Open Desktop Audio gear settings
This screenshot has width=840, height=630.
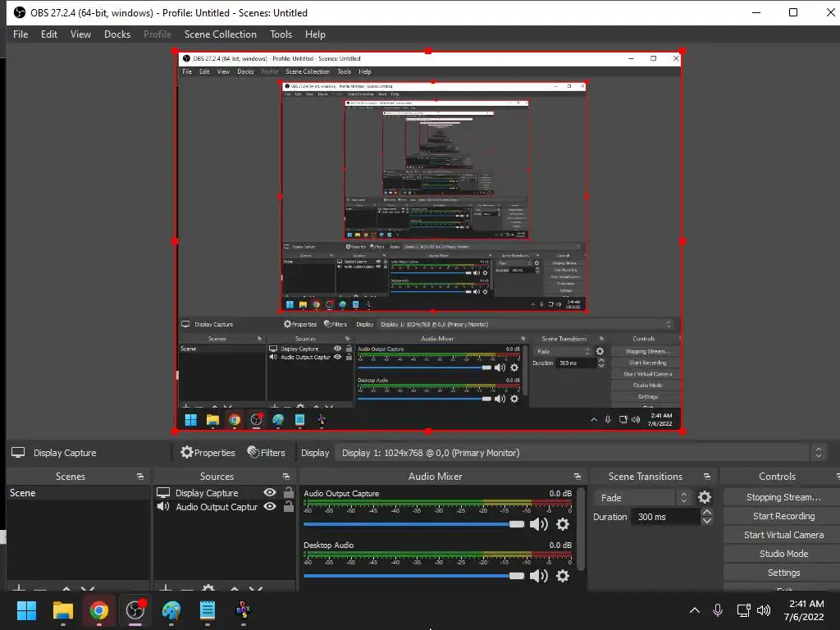click(x=563, y=576)
